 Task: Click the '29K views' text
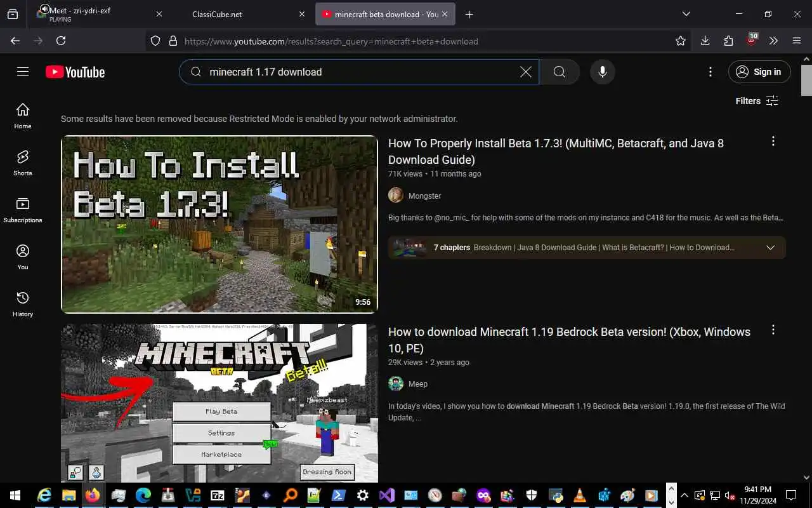pos(405,363)
